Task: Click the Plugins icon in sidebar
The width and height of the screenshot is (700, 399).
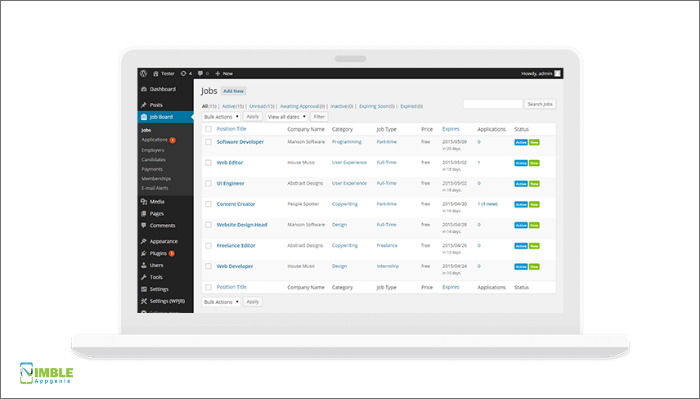Action: pyautogui.click(x=144, y=254)
